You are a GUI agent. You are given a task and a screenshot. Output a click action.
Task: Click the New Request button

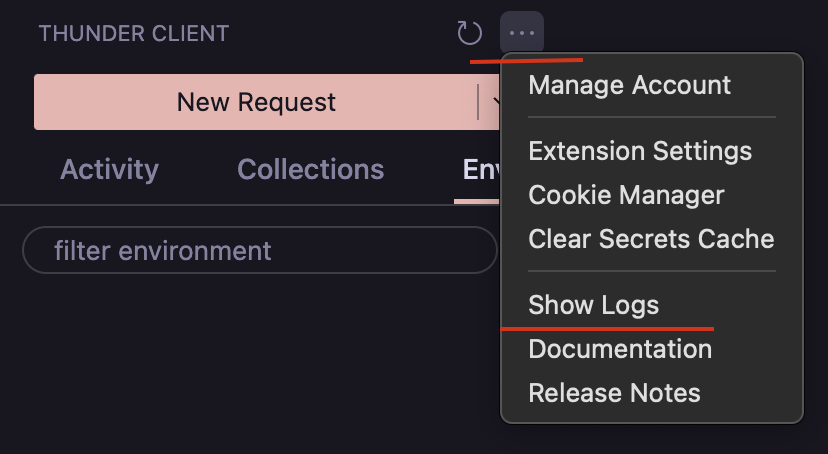pos(256,102)
